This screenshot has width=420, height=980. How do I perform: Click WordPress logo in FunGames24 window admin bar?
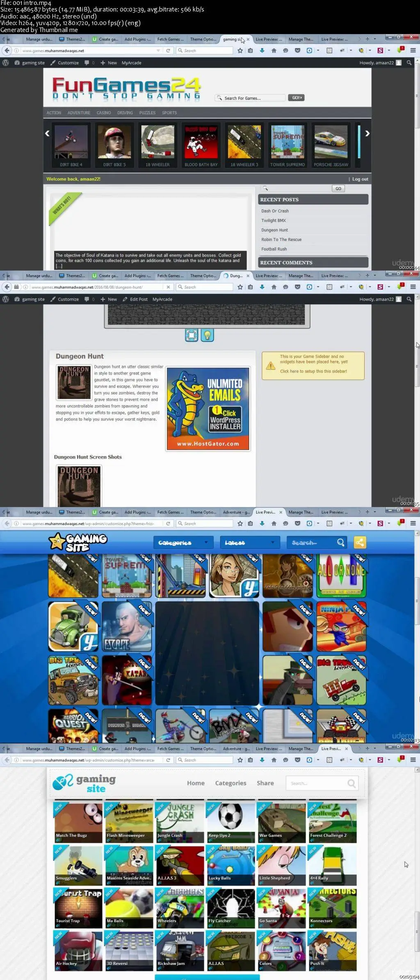pos(6,63)
